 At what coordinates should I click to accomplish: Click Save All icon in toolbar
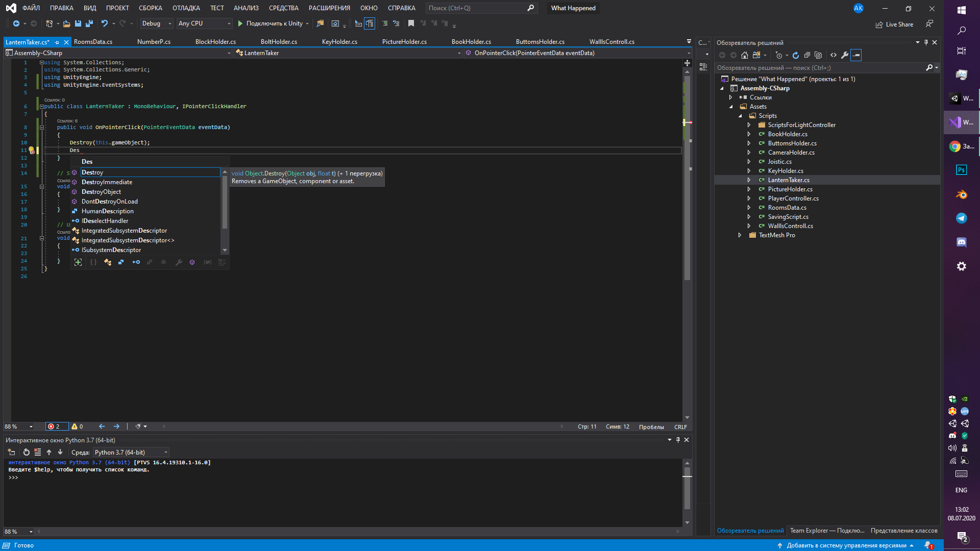(89, 23)
